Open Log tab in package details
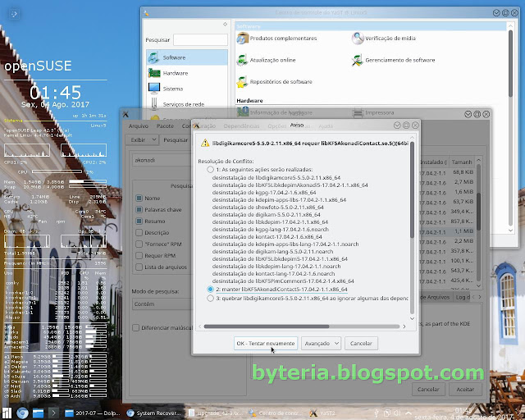This screenshot has height=420, width=525. pos(463,297)
